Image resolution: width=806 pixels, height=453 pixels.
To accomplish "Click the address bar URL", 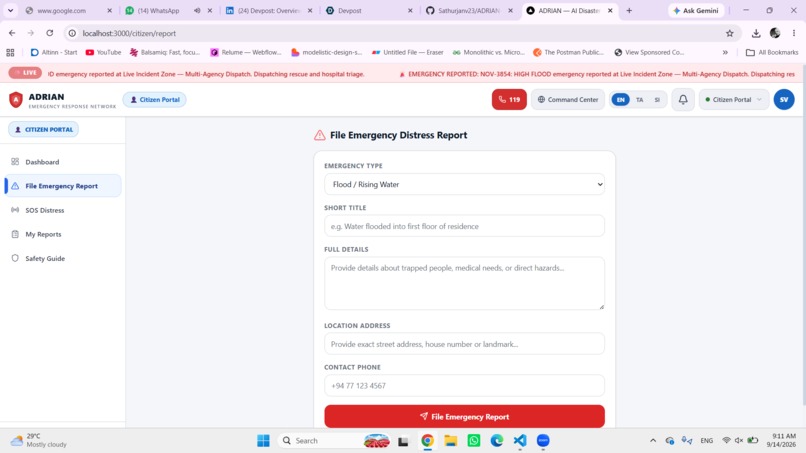I will pos(129,33).
